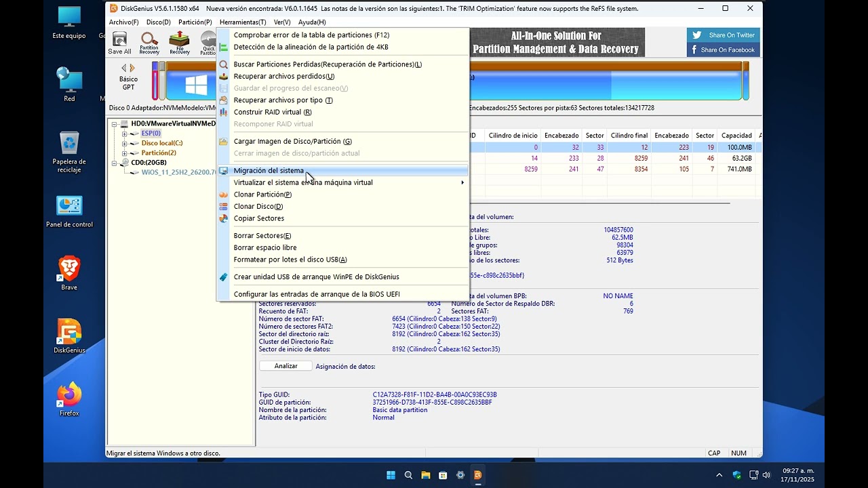
Task: Expand the ESP(0) partition node
Action: [125, 134]
